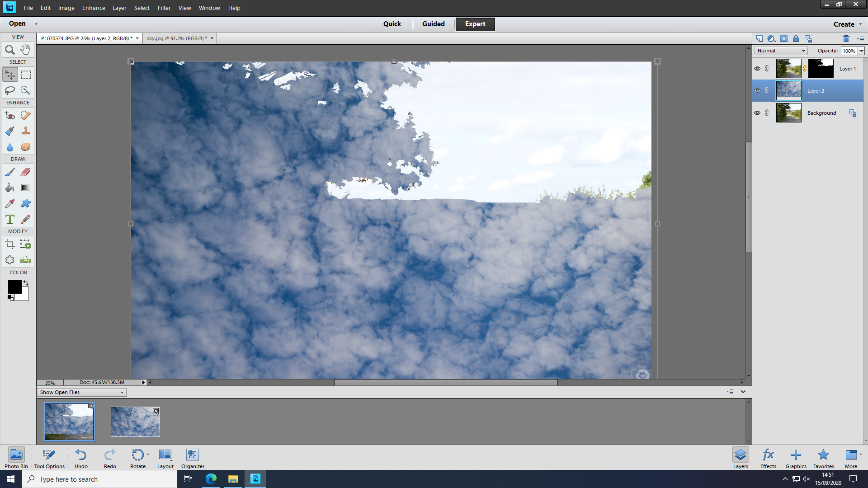
Task: Select the Lasso tool
Action: coord(9,90)
